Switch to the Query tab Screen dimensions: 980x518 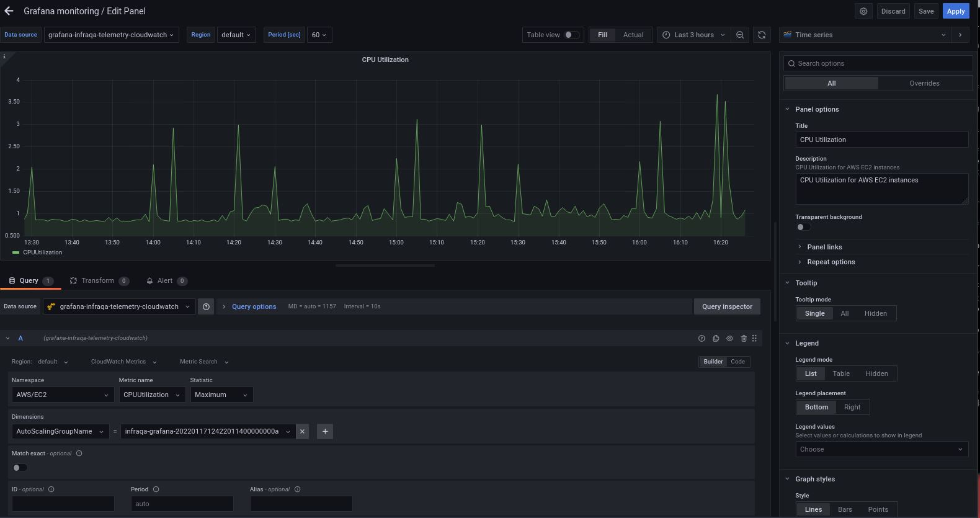pos(30,280)
